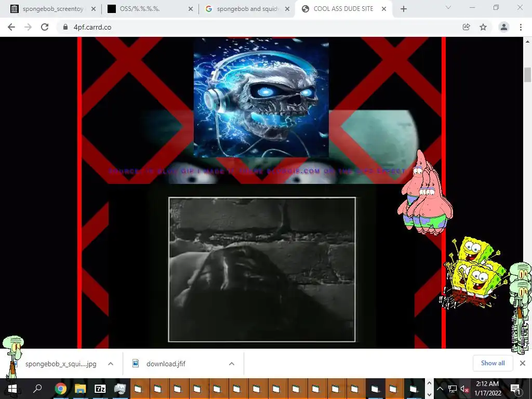Open the clock showing 2:12 AM
The height and width of the screenshot is (399, 532).
coord(487,389)
